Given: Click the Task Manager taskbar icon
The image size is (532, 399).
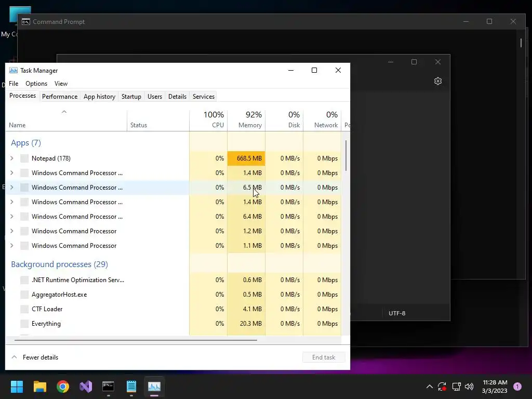Looking at the screenshot, I should pyautogui.click(x=154, y=387).
